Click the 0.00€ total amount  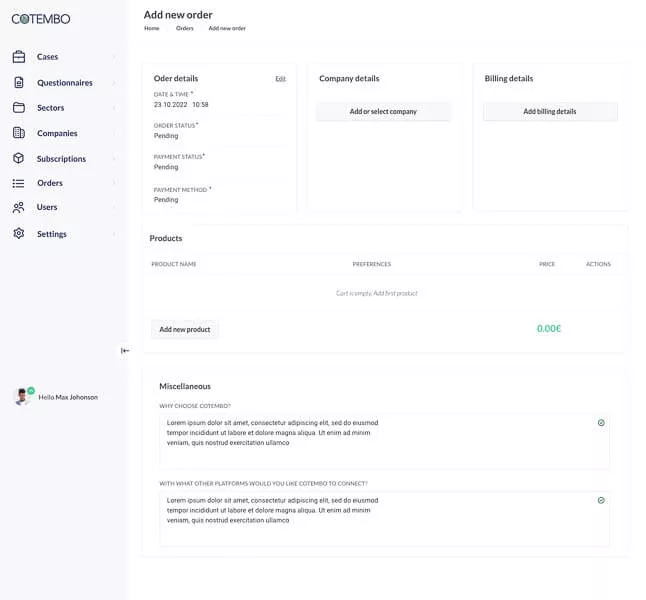point(549,329)
